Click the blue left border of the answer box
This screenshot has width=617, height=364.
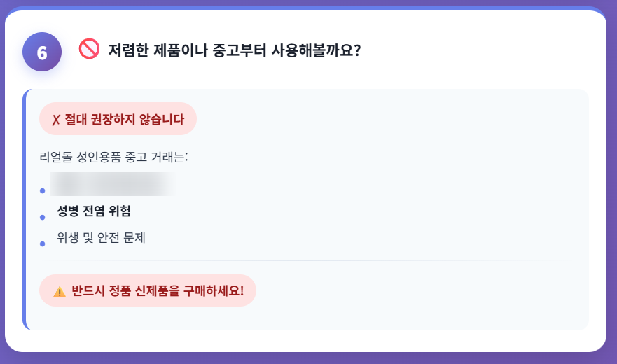(25, 210)
